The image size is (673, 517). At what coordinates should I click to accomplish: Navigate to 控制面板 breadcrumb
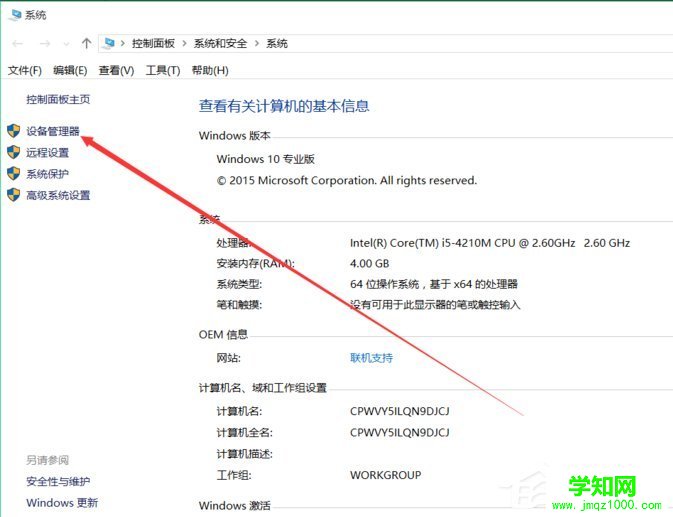click(x=153, y=43)
